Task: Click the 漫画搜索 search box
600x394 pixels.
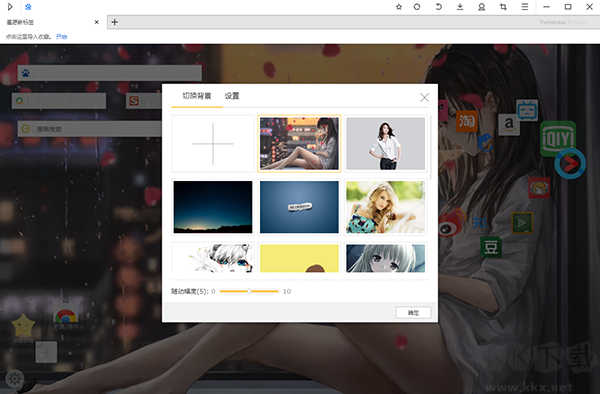Action: pyautogui.click(x=90, y=129)
